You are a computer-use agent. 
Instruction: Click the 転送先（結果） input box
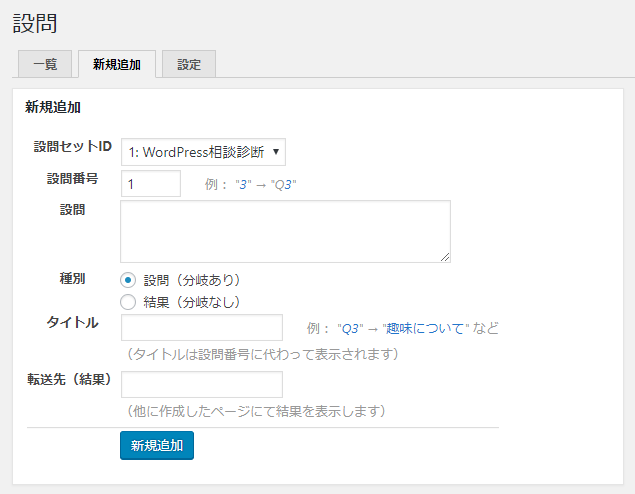[201, 385]
